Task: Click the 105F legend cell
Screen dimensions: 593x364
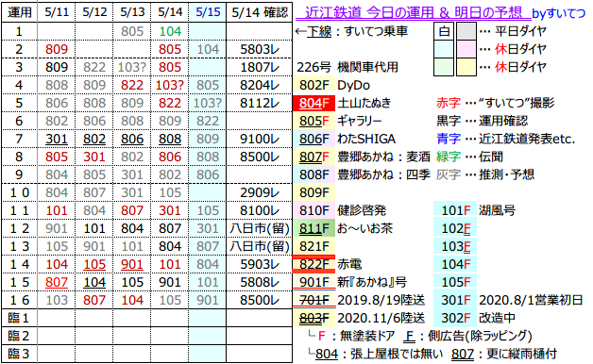Action: pyautogui.click(x=455, y=283)
